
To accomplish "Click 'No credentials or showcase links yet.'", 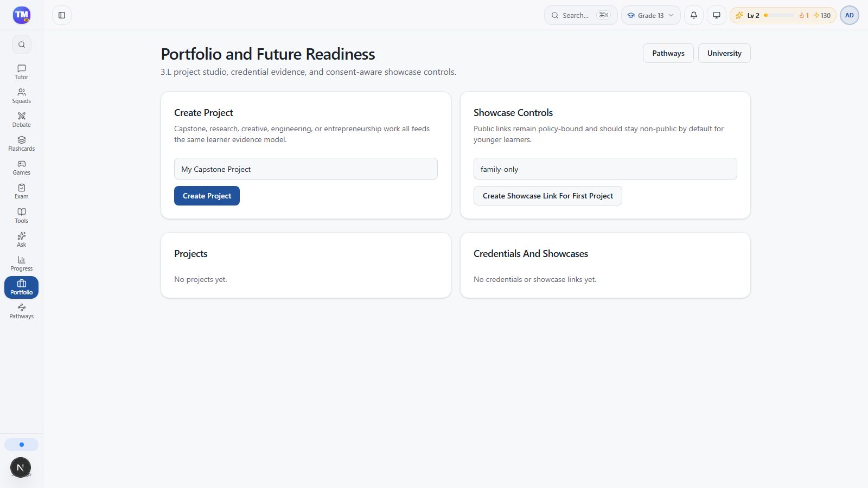I will [535, 279].
